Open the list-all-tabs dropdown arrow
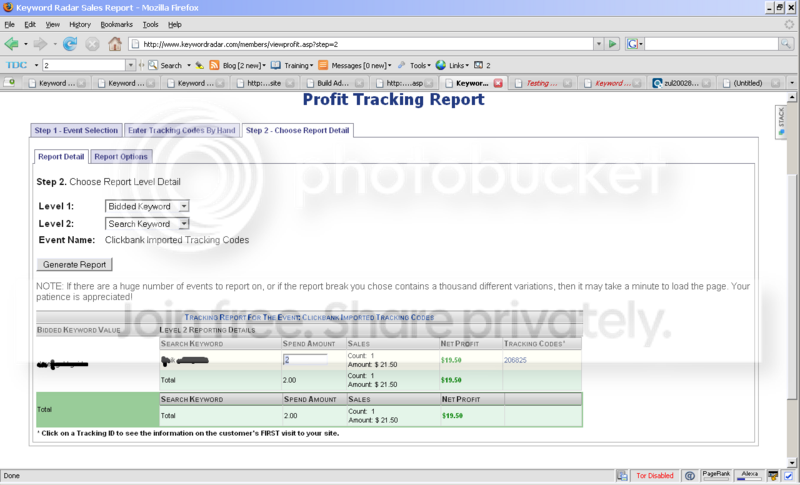This screenshot has height=485, width=800. click(792, 83)
